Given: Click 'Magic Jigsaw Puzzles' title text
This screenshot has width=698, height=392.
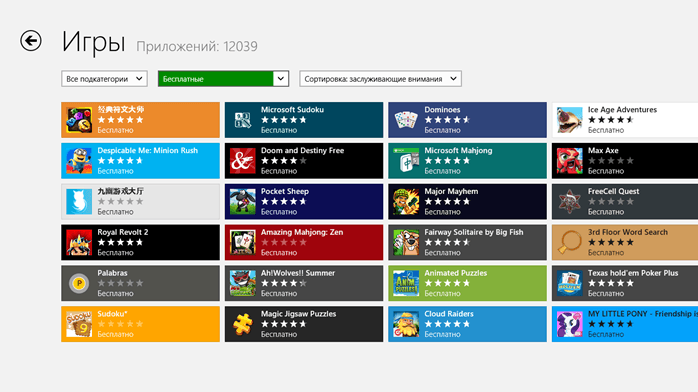Looking at the screenshot, I should coord(298,314).
